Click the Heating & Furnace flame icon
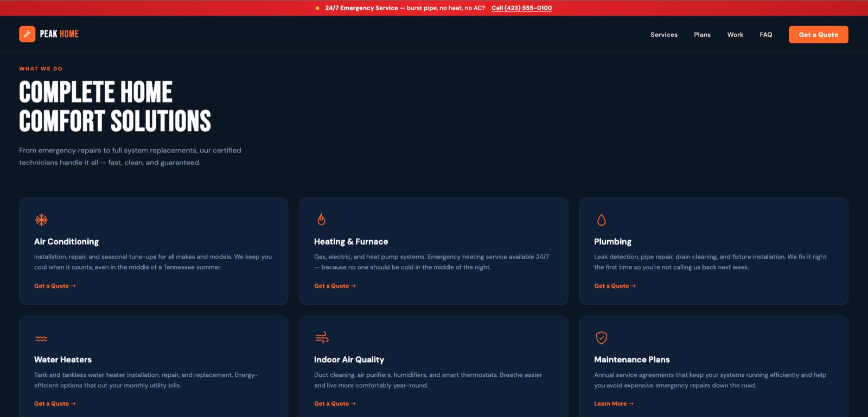The height and width of the screenshot is (417, 868). point(321,219)
